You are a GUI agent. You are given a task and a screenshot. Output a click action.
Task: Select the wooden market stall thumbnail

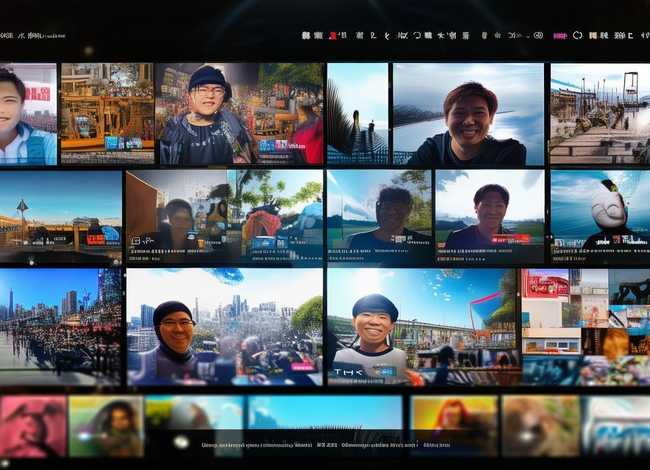tap(107, 113)
